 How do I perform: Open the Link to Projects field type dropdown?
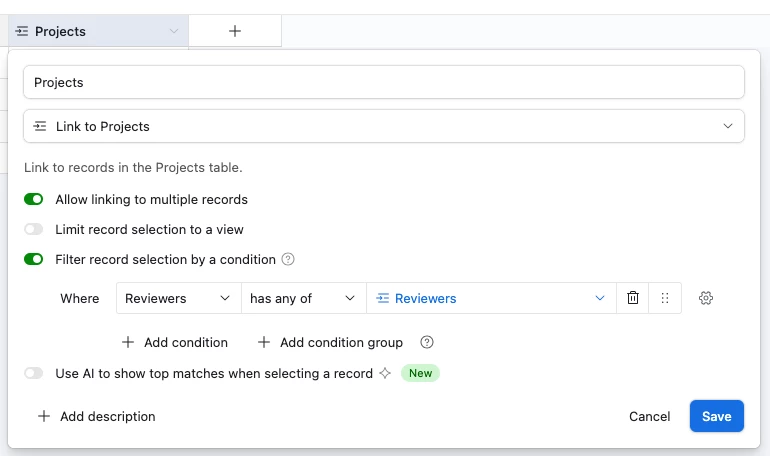[384, 126]
